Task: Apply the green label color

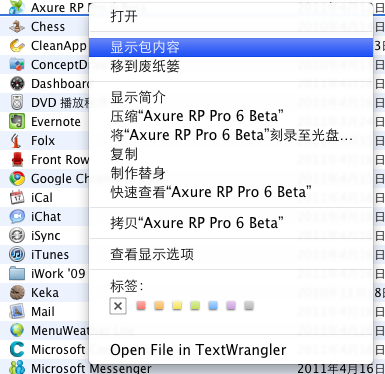Action: [x=195, y=305]
